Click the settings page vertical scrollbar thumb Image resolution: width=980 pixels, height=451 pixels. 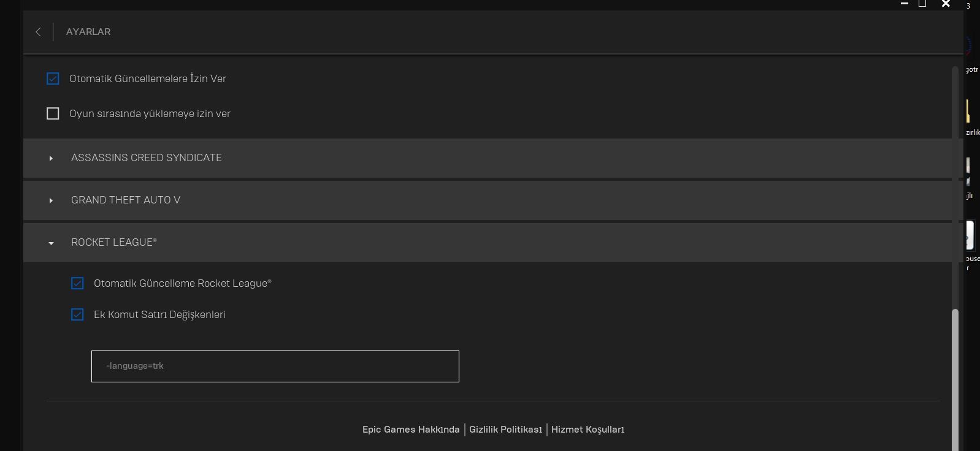[x=955, y=380]
